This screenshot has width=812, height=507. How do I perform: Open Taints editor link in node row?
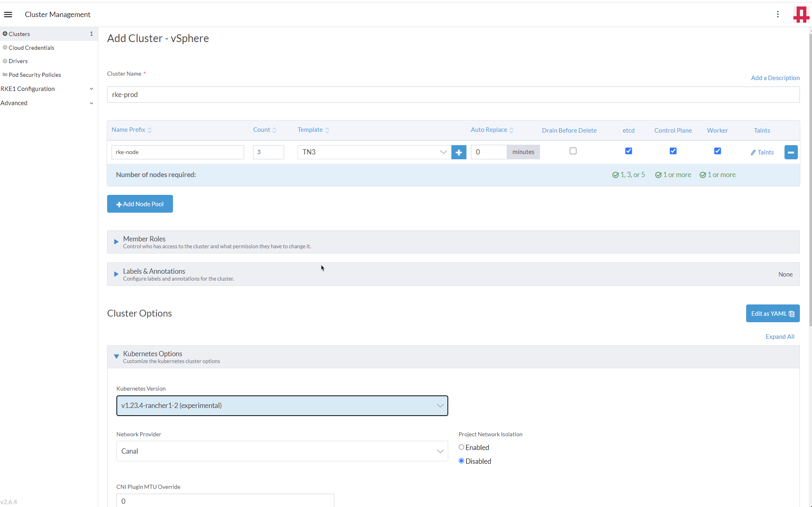pyautogui.click(x=762, y=152)
